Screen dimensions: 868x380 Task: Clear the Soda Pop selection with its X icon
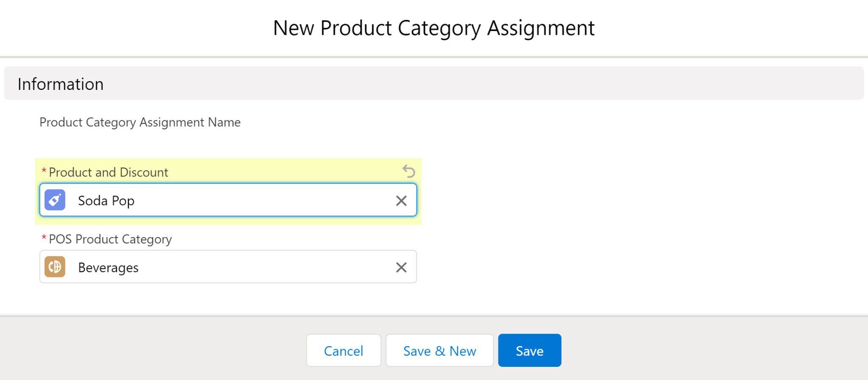[401, 201]
